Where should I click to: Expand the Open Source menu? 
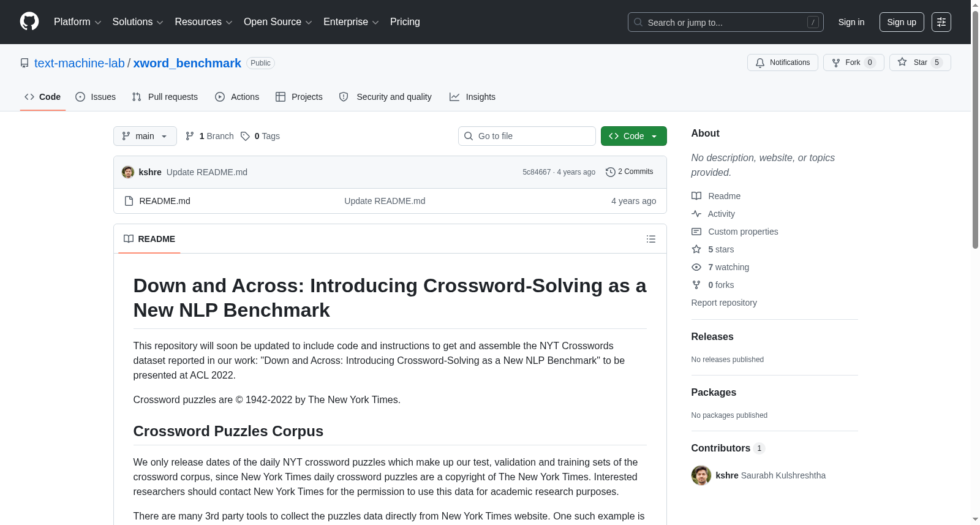pyautogui.click(x=278, y=22)
